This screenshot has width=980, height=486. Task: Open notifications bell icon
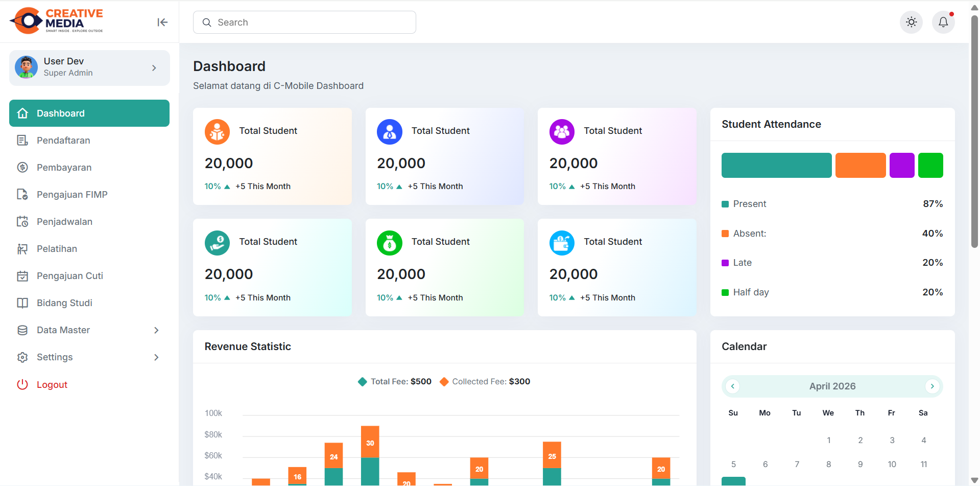click(x=943, y=22)
